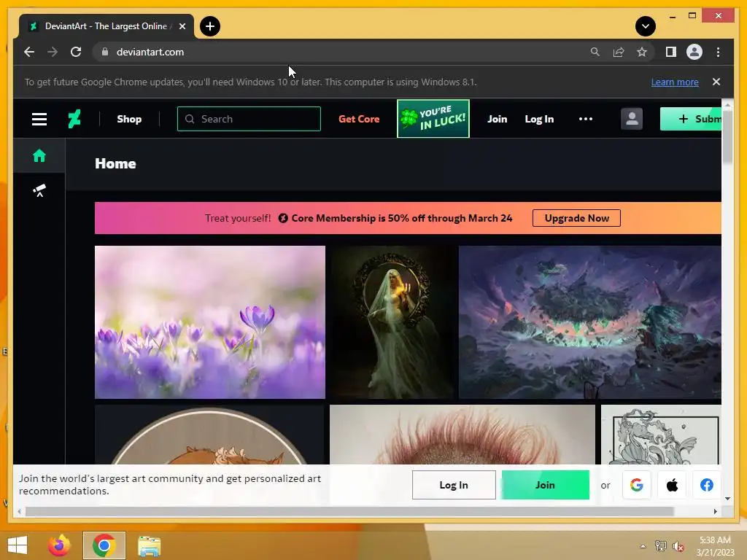The image size is (747, 560).
Task: Click Get Core in the header
Action: 359,119
